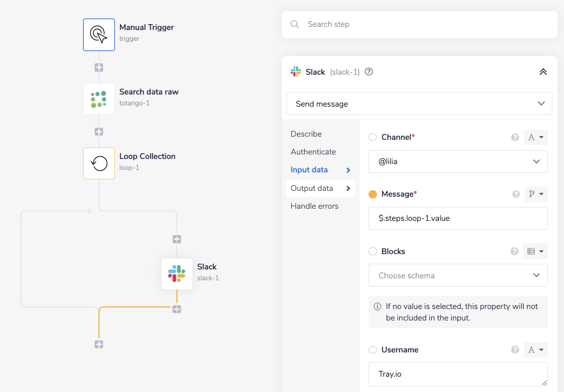The image size is (564, 392).
Task: Open the Authenticate section
Action: tap(313, 152)
